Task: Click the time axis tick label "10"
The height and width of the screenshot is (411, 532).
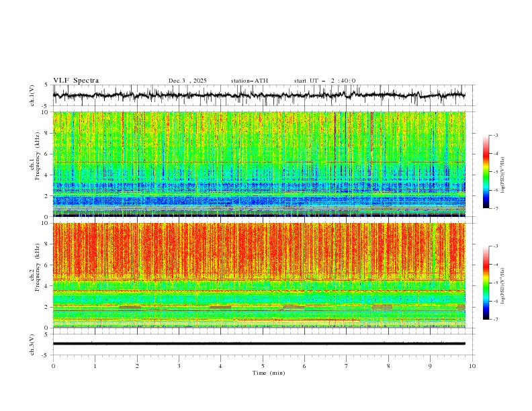Action: click(x=472, y=366)
